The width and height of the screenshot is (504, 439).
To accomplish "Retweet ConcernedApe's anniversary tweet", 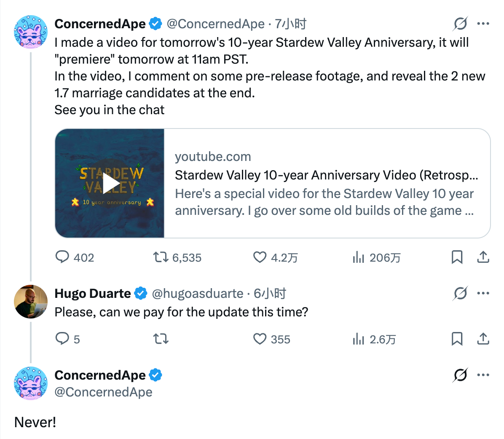I will coord(161,257).
